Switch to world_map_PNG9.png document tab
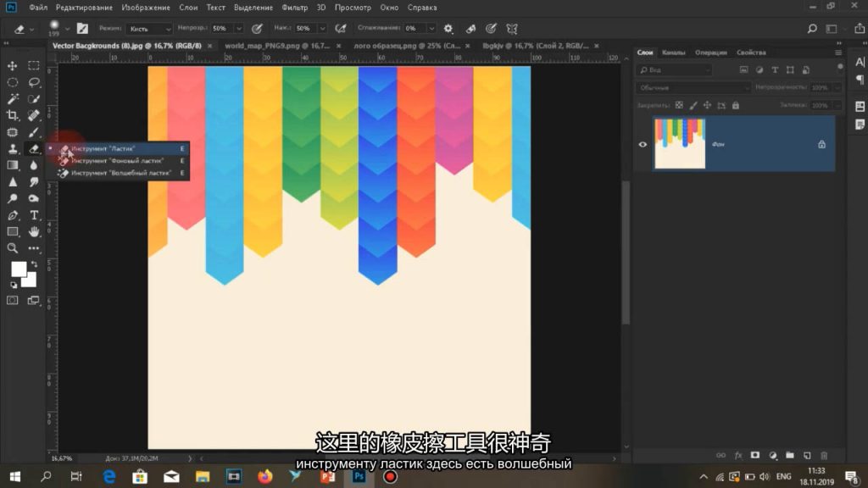 point(274,46)
